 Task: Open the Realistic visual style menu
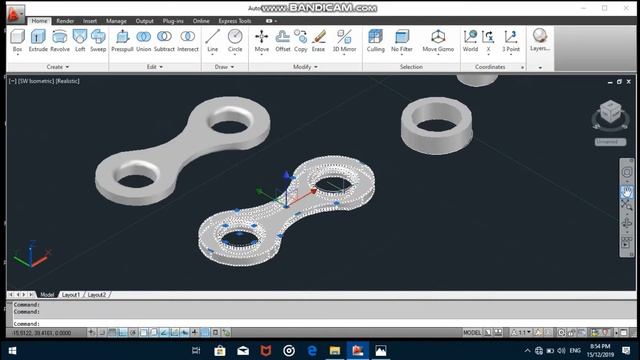pyautogui.click(x=67, y=81)
